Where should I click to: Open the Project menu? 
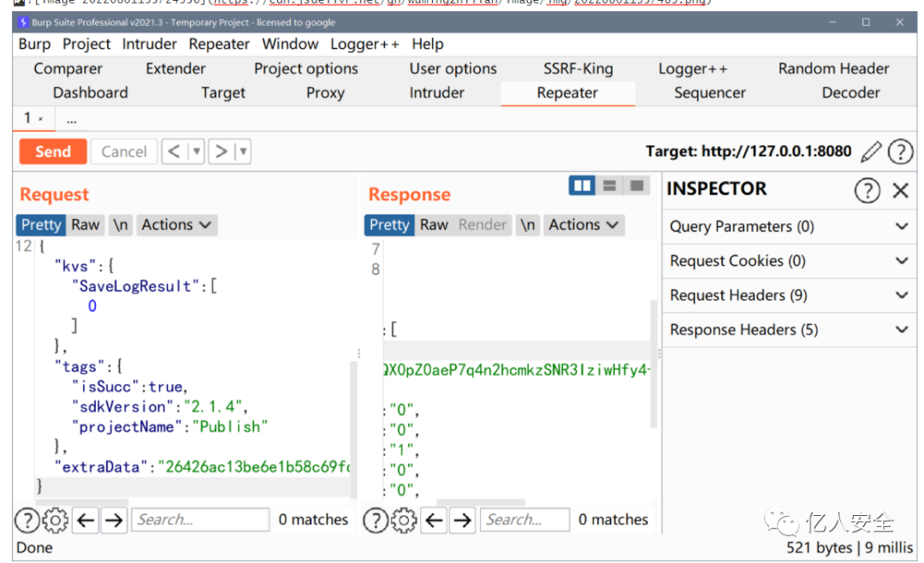(x=86, y=44)
